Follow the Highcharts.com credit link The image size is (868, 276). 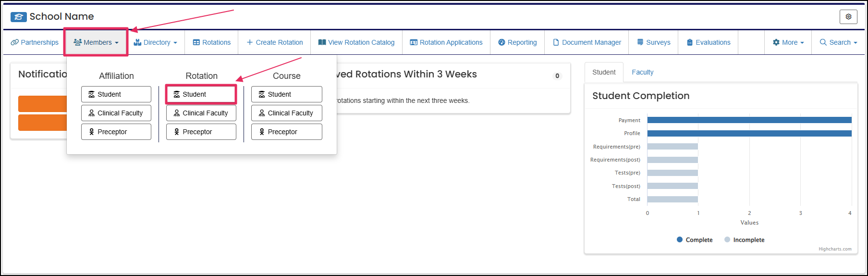835,249
